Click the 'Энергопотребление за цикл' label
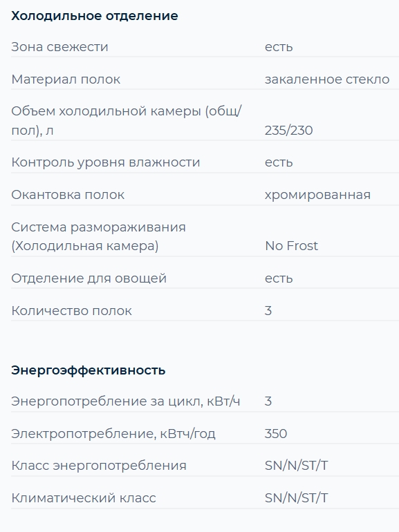This screenshot has height=532, width=399. 126,401
